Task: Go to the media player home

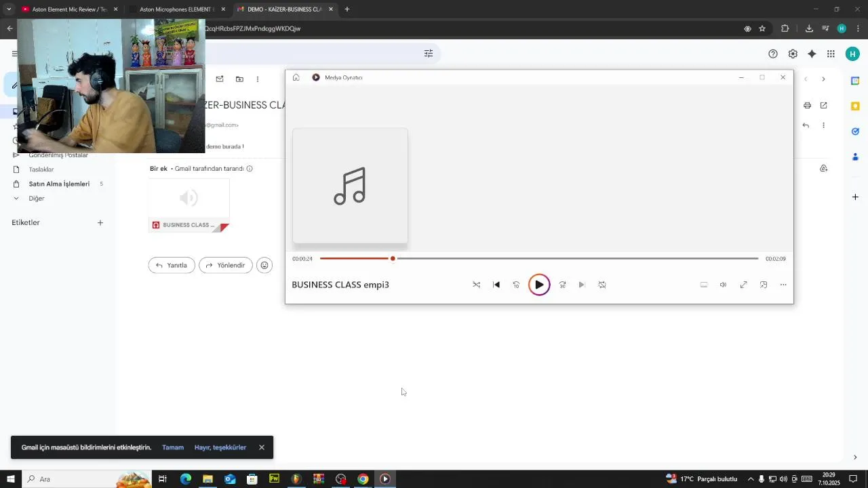Action: point(296,77)
